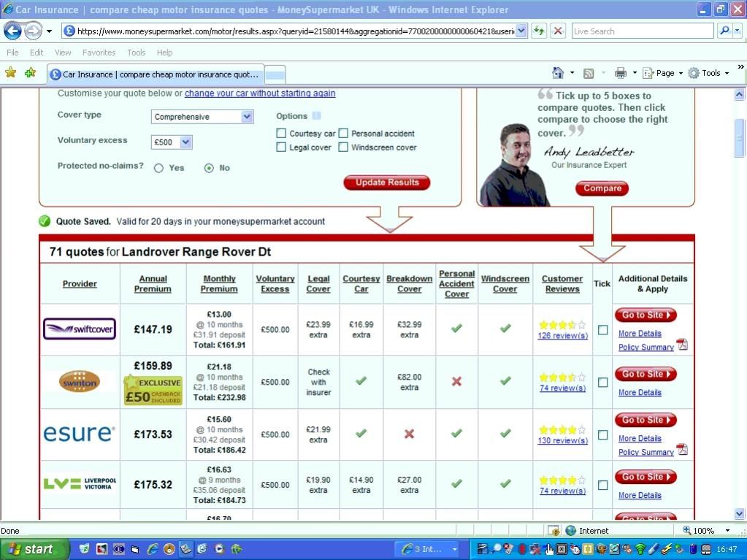Viewport: 747px width, 560px height.
Task: Select the Car Insurance browser tab
Action: [156, 74]
